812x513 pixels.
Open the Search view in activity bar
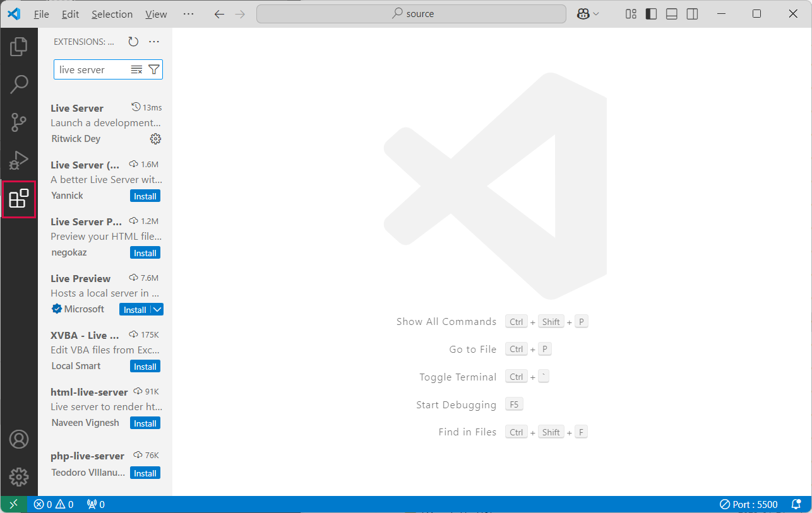coord(19,84)
